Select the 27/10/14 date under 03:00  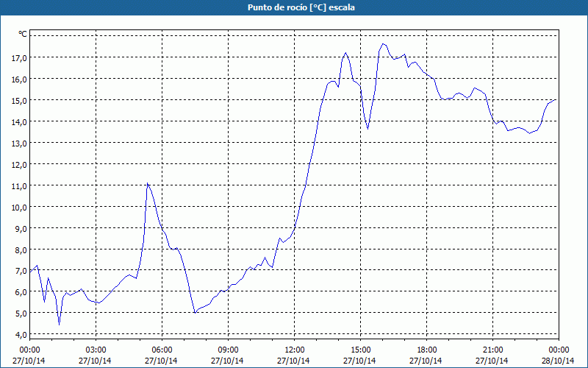[95, 361]
